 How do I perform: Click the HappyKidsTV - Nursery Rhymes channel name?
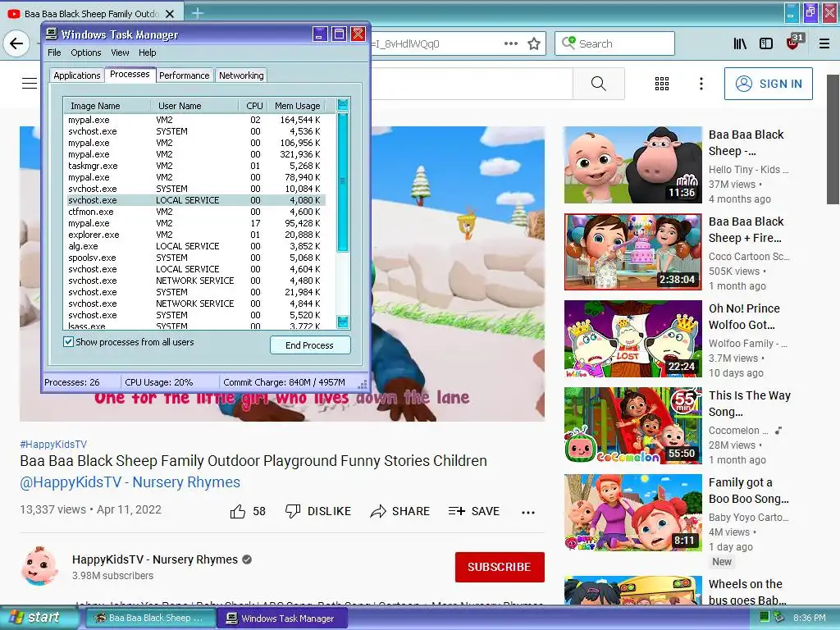pos(155,559)
